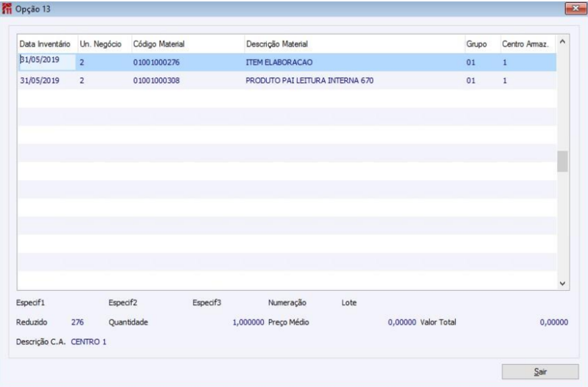Click the Lote label

(348, 303)
